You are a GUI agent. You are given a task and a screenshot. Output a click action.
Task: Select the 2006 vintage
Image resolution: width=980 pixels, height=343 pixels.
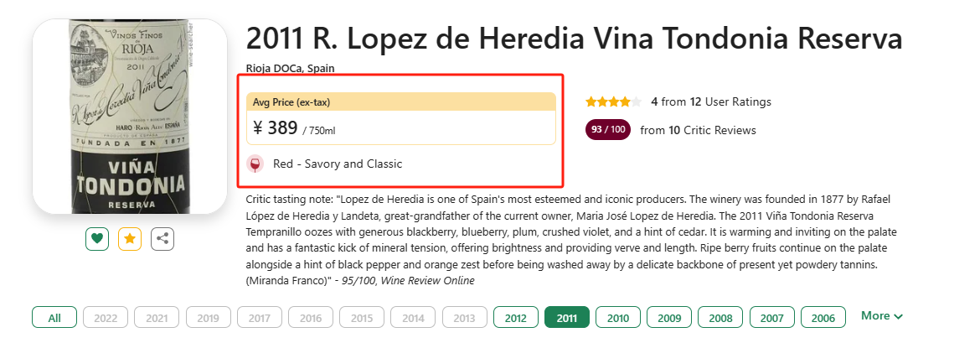(823, 317)
